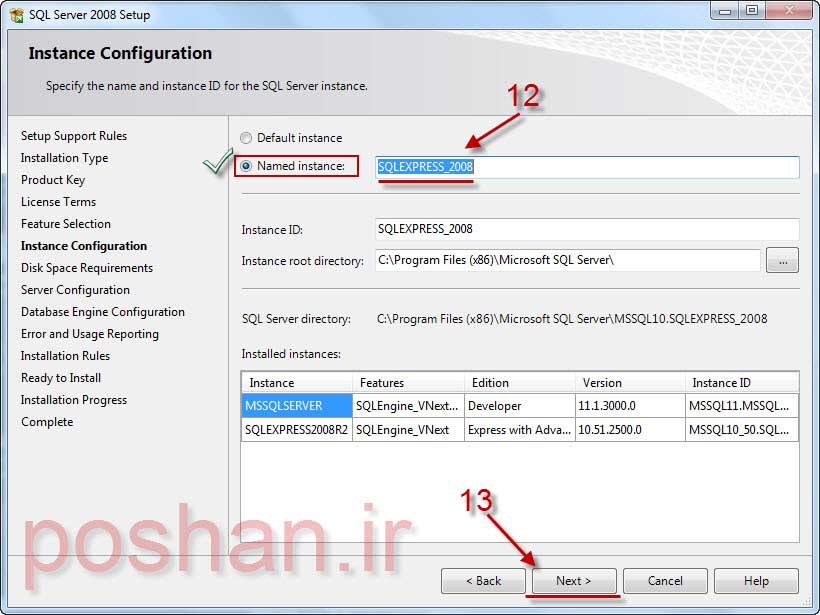Select the Named instance radio button
Image resolution: width=820 pixels, height=615 pixels.
tap(246, 166)
